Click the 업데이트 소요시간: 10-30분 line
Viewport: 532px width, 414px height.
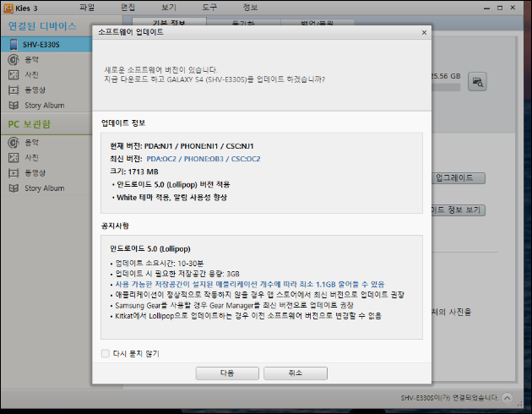coord(160,264)
